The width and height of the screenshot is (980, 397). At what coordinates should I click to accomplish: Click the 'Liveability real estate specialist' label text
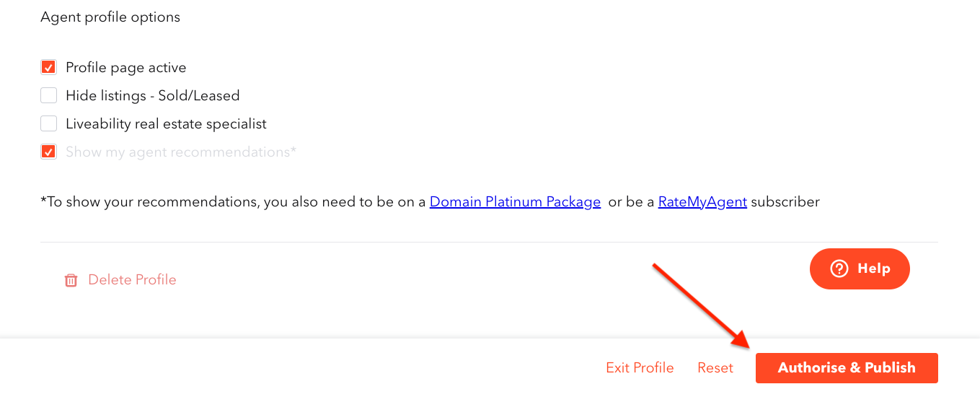[166, 123]
